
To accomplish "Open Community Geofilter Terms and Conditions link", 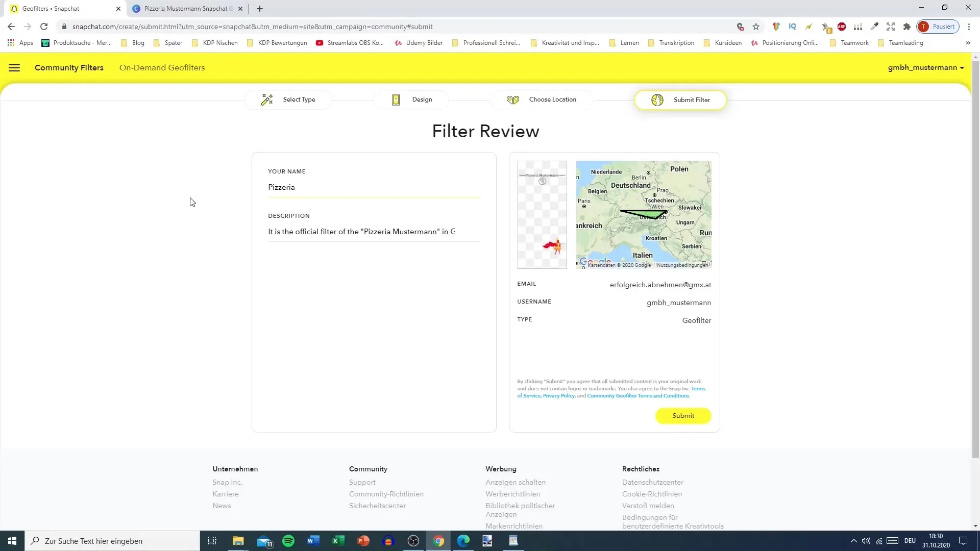I will (638, 396).
